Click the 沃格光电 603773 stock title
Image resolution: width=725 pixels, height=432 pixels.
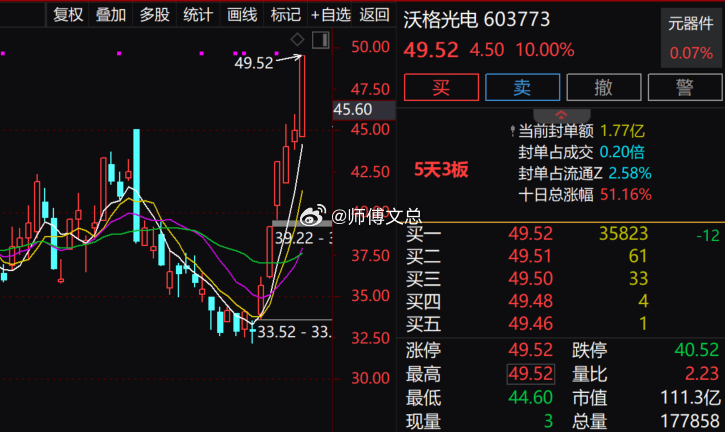click(x=476, y=20)
